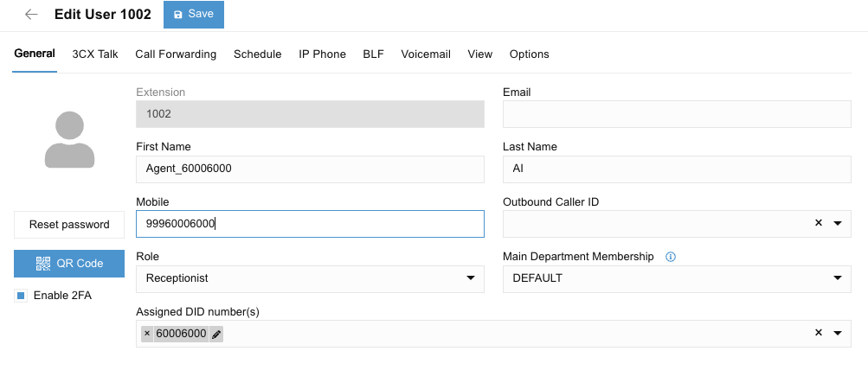Edit the 60006000 DID with pencil icon
The width and height of the screenshot is (868, 370).
(x=216, y=334)
